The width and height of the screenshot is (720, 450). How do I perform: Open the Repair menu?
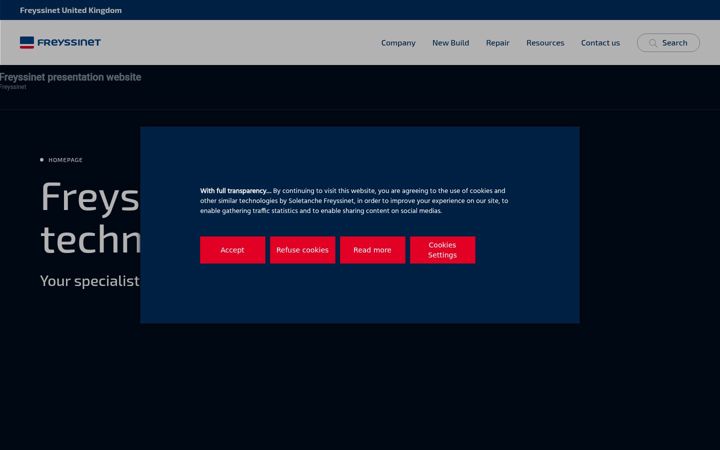498,43
